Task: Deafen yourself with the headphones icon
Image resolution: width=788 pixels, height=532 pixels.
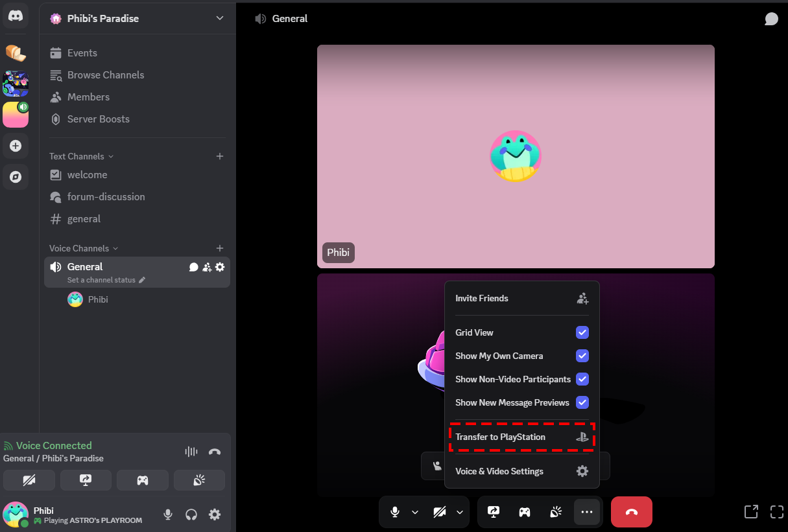Action: point(191,515)
